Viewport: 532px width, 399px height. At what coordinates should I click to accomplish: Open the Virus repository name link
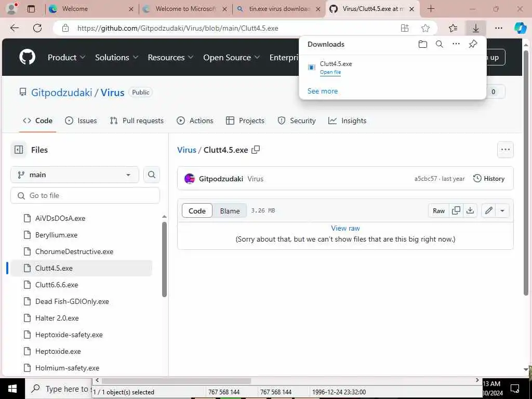coord(112,92)
